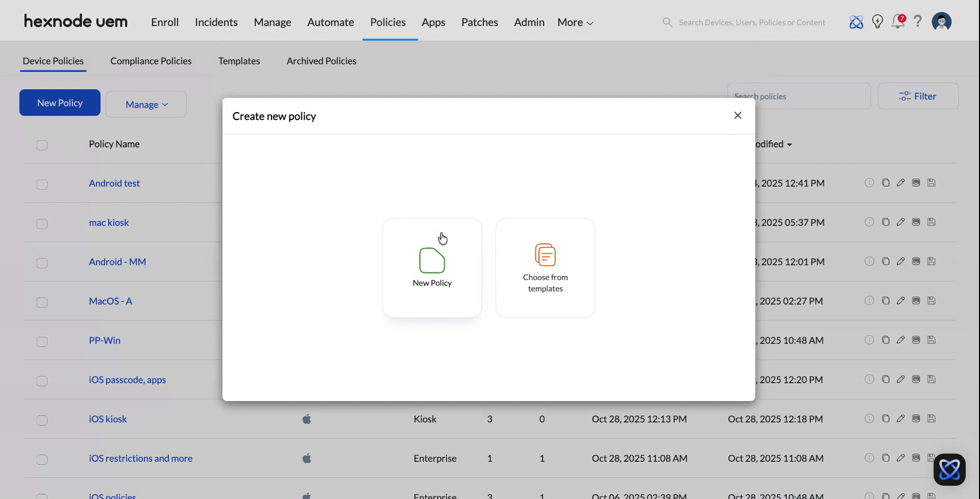Open help using the question mark icon

tap(918, 21)
